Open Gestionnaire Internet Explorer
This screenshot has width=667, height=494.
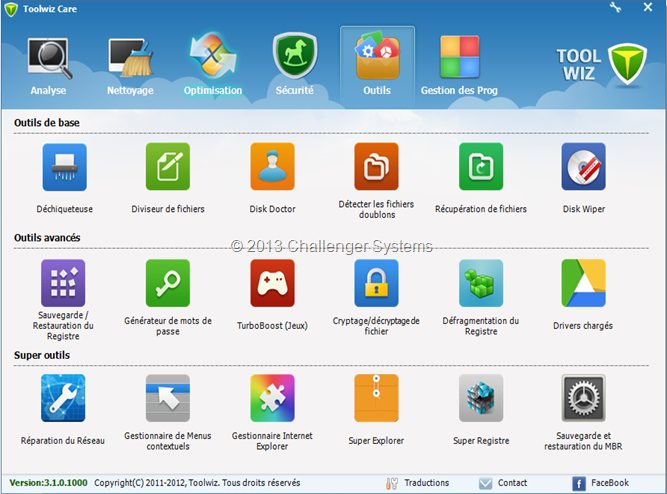273,398
